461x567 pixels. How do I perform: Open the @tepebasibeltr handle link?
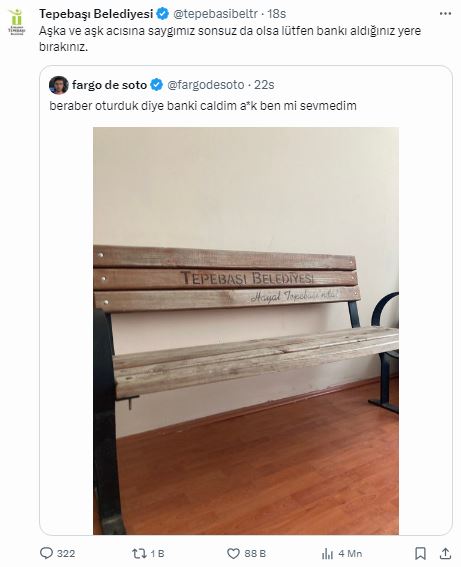point(216,14)
